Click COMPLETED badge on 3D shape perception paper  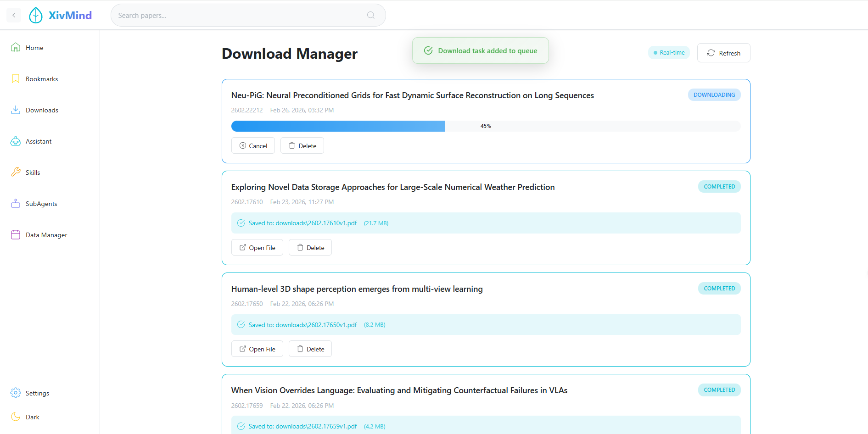pyautogui.click(x=719, y=288)
